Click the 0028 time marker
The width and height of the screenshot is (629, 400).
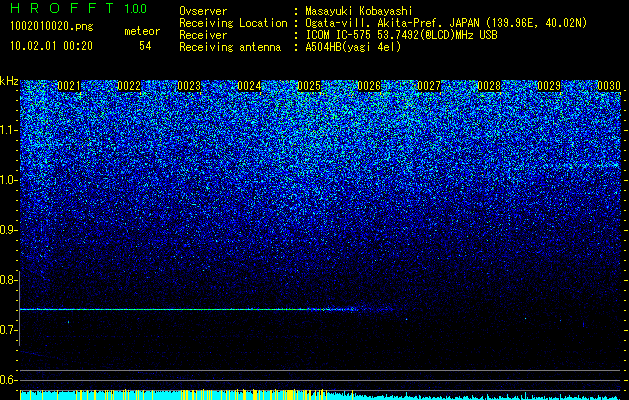click(489, 86)
